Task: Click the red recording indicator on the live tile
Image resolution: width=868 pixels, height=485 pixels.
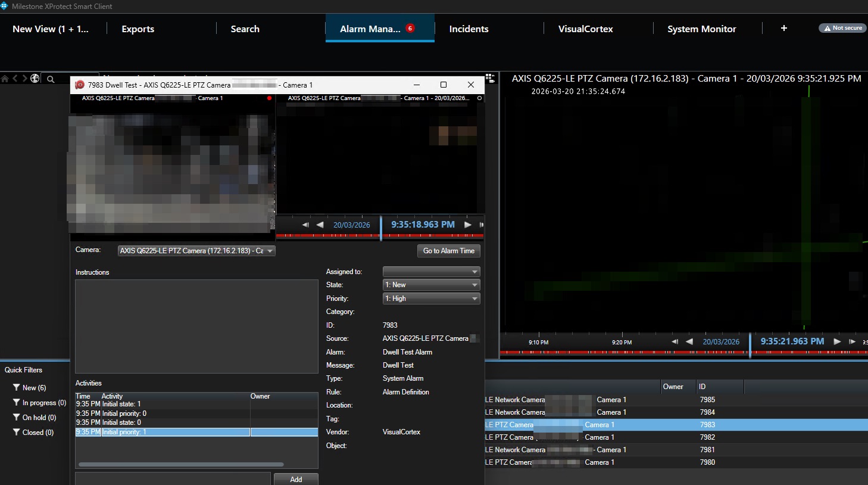Action: [270, 98]
